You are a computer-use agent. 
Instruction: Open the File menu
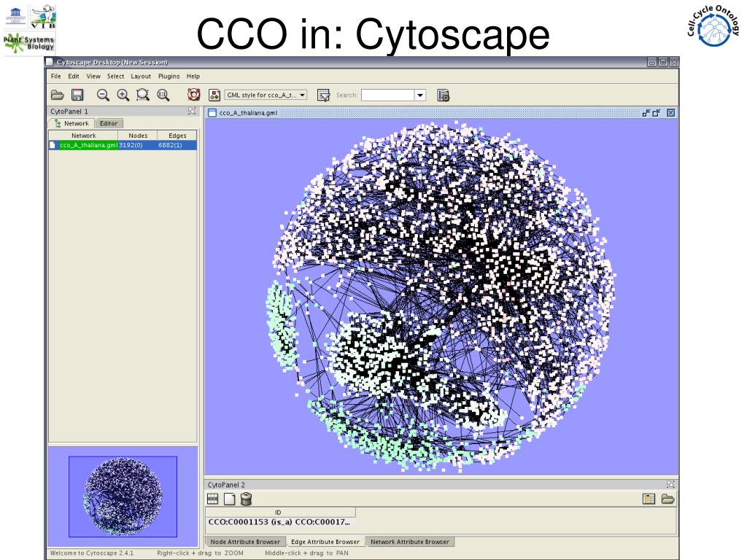click(55, 76)
